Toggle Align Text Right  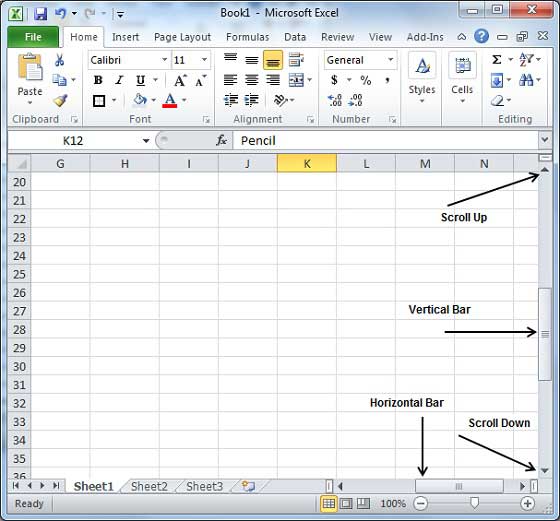[x=273, y=80]
